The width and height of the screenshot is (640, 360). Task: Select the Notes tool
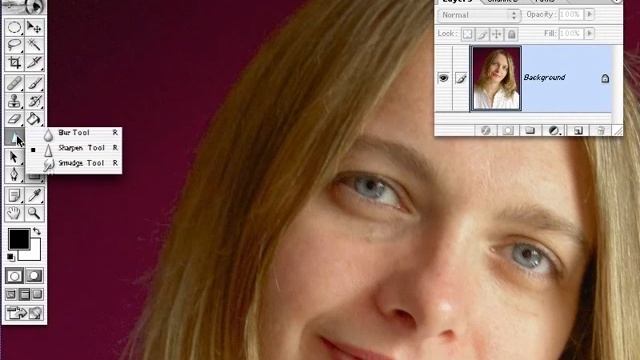(14, 196)
